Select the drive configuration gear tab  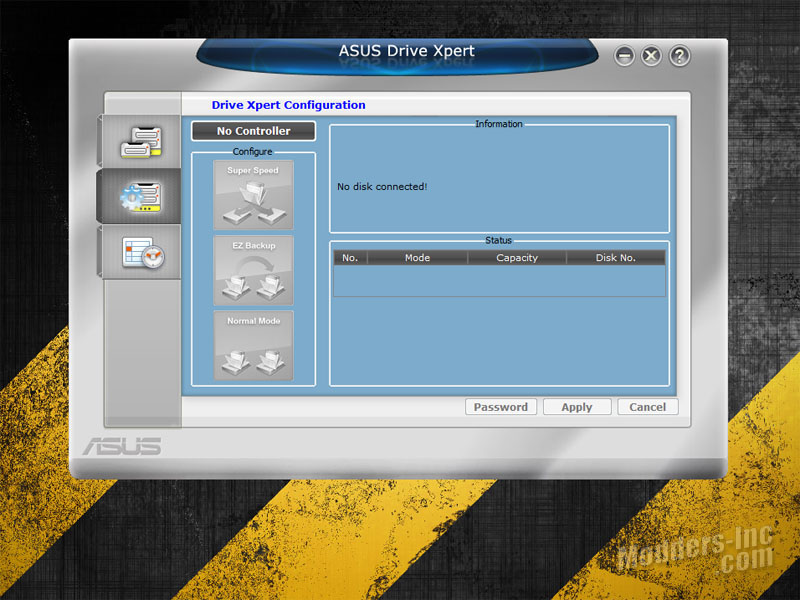pyautogui.click(x=139, y=196)
